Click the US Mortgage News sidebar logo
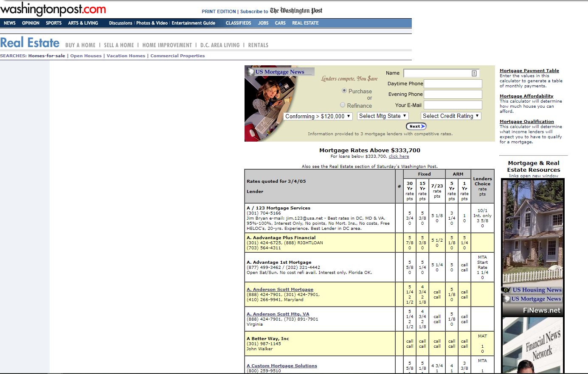This screenshot has width=588, height=374. (x=532, y=299)
